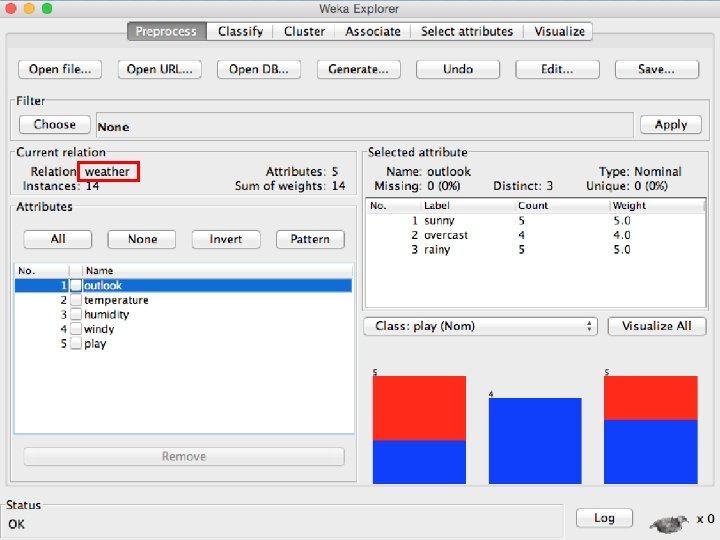Open the Classify tab

point(240,31)
